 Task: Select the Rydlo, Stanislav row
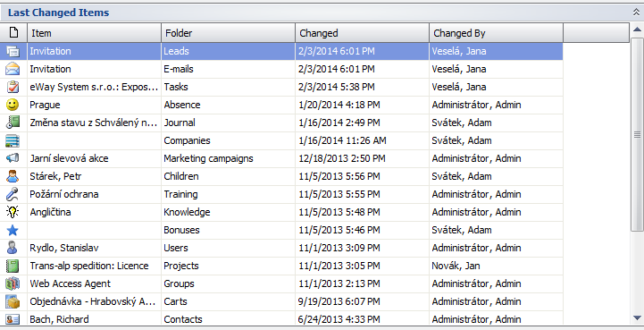point(281,248)
